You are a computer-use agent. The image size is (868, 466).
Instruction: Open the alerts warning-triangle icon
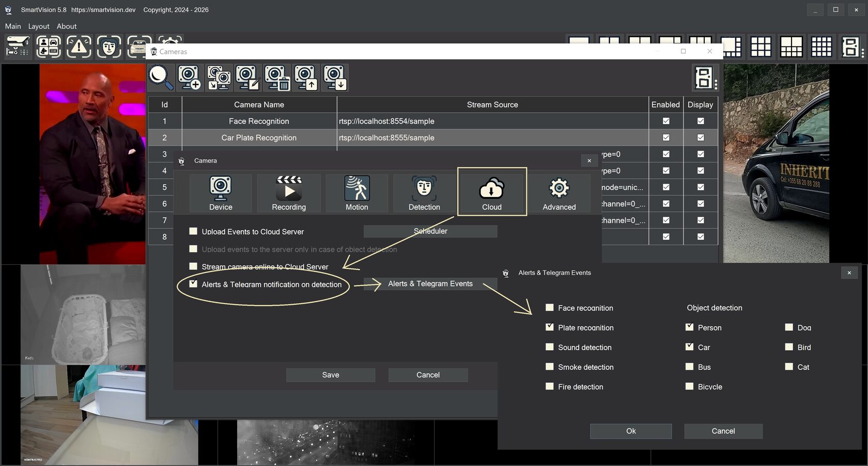[79, 47]
